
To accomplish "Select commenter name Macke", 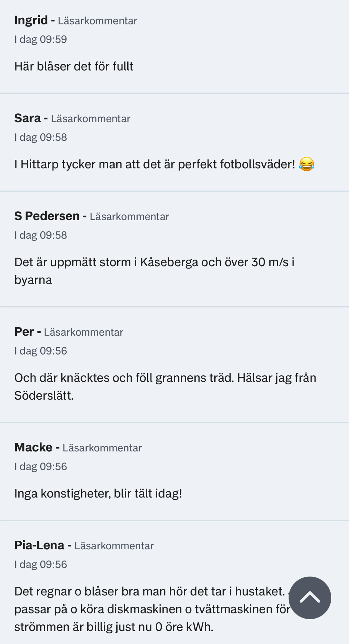I will coord(33,447).
